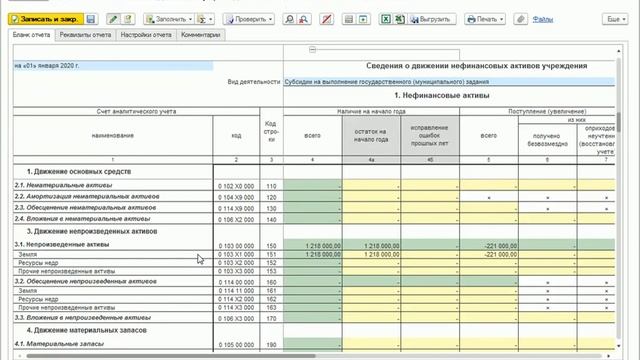Click the magnifier search icon
640x360 pixels.
[289, 19]
